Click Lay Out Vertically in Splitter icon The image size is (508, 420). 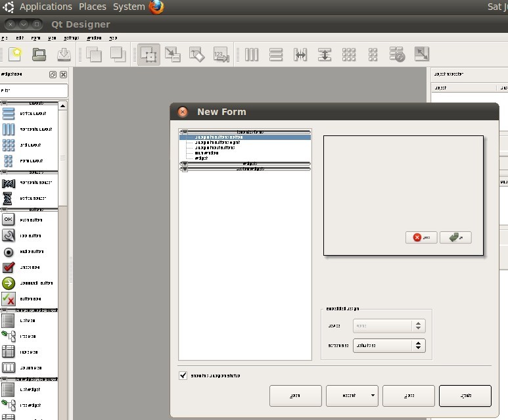pyautogui.click(x=325, y=55)
